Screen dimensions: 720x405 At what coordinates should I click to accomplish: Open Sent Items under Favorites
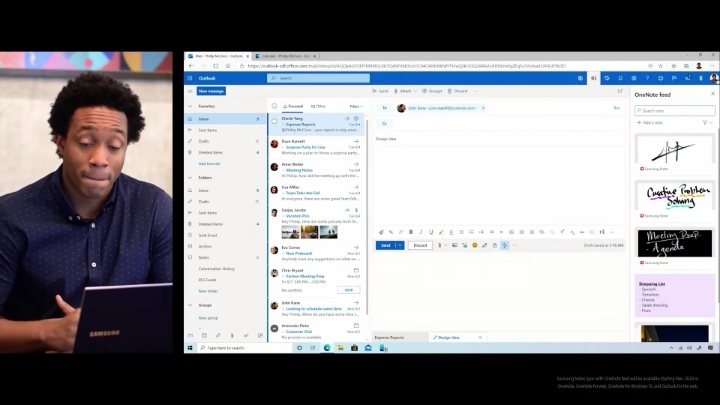(x=225, y=130)
